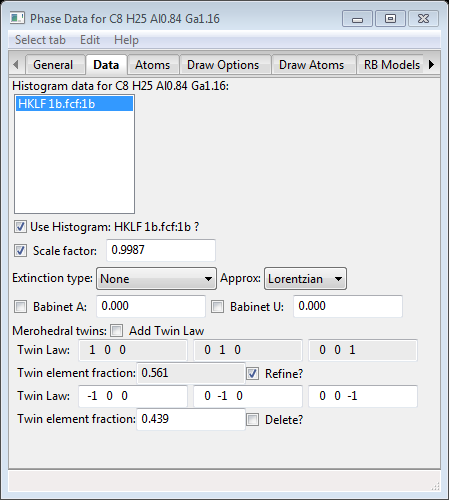Open the Edit menu
The width and height of the screenshot is (449, 500).
90,40
